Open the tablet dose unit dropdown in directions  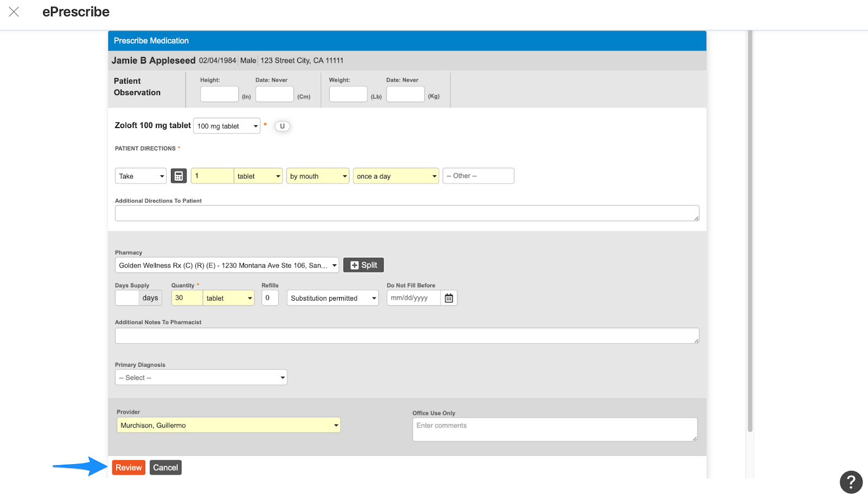(258, 176)
